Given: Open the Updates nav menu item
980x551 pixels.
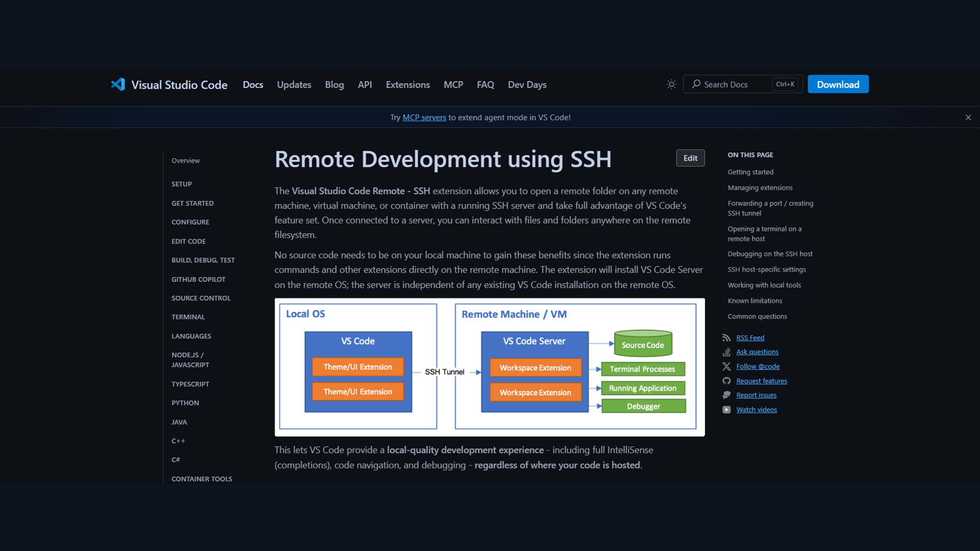Looking at the screenshot, I should tap(294, 85).
